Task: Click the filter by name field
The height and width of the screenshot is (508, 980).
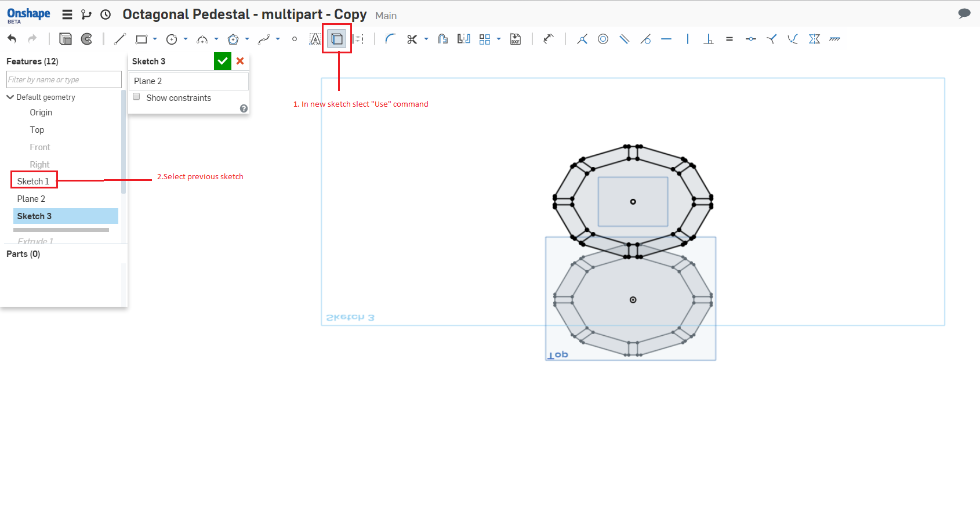Action: 63,79
